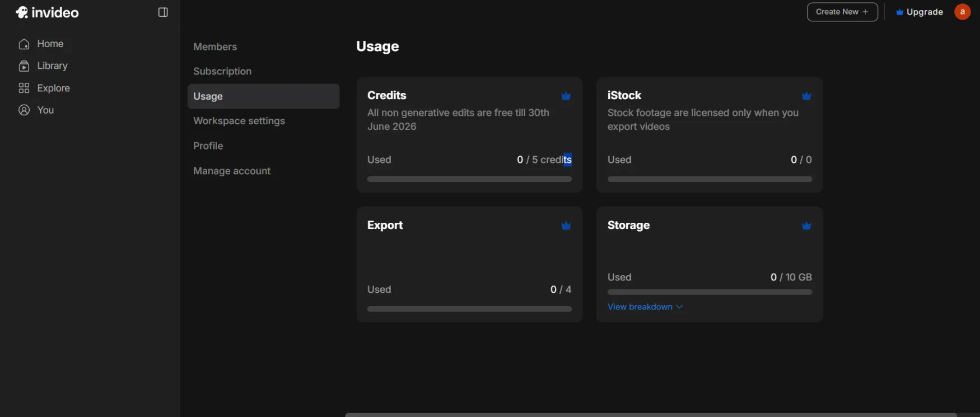The width and height of the screenshot is (980, 417).
Task: Open the user avatar menu
Action: [x=962, y=12]
